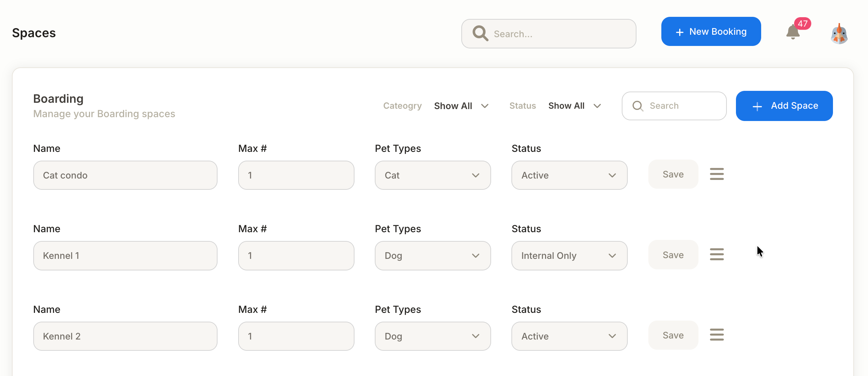Open Pet Types dropdown for Cat condo

coord(433,175)
